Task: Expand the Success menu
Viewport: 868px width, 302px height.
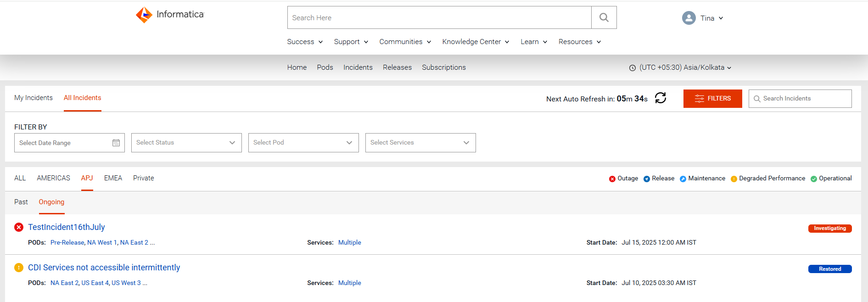Action: click(x=305, y=42)
